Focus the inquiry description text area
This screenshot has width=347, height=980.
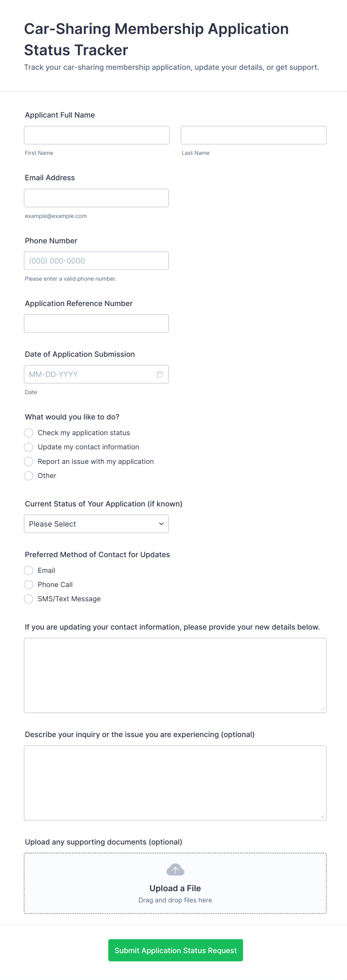coord(175,783)
